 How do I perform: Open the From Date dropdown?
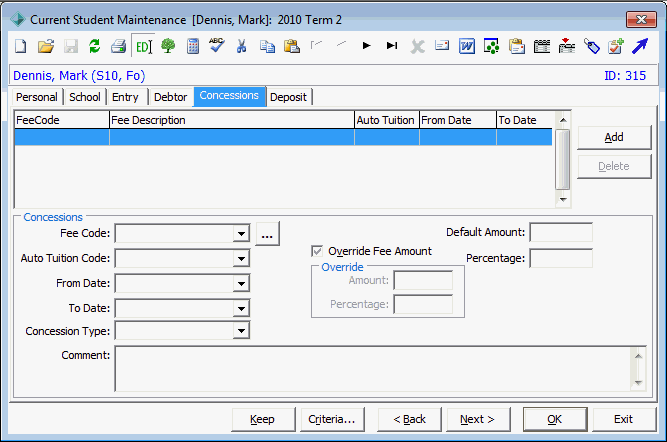pyautogui.click(x=241, y=283)
